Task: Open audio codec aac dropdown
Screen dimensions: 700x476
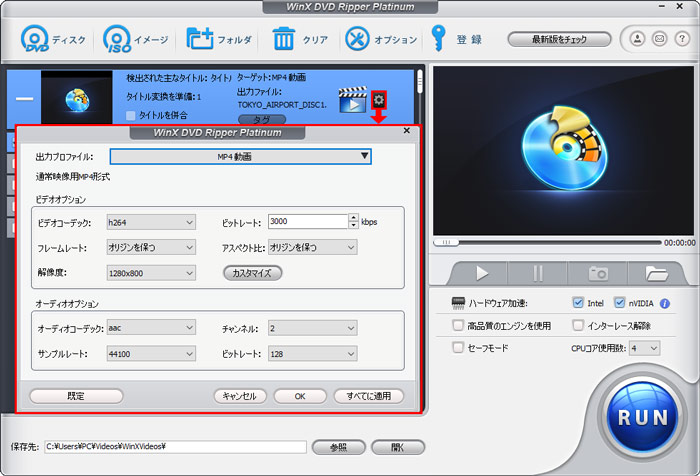Action: click(151, 328)
